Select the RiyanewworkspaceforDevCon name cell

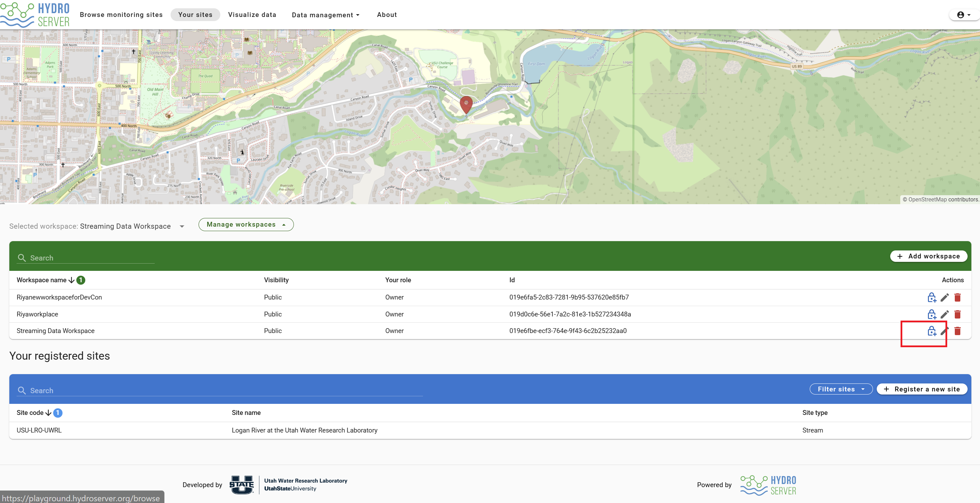[59, 297]
